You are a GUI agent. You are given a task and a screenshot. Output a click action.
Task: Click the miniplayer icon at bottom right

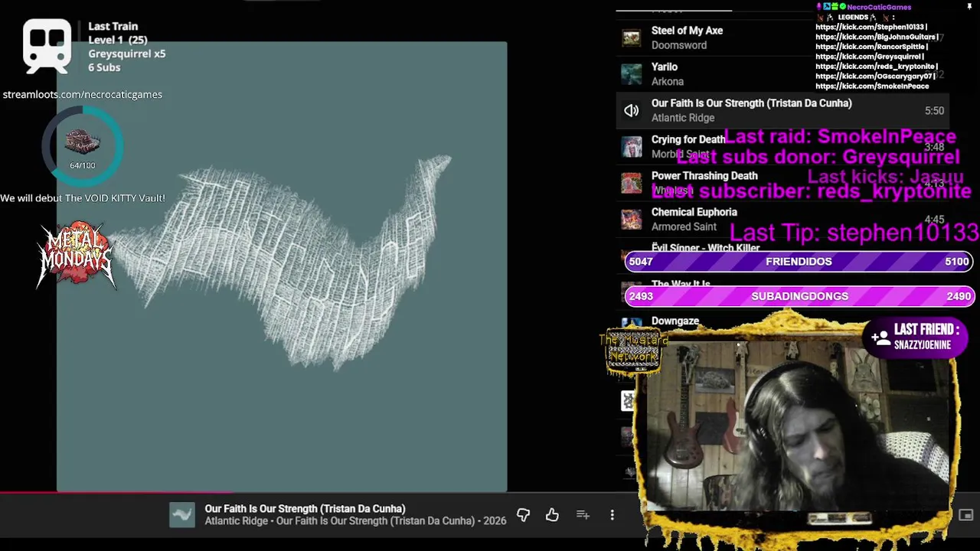tap(965, 515)
